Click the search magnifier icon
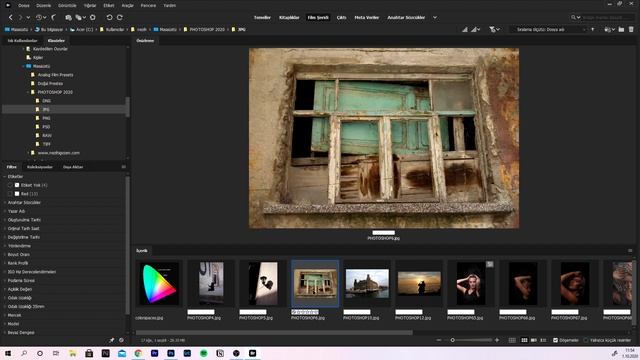The image size is (640, 360). tap(573, 18)
